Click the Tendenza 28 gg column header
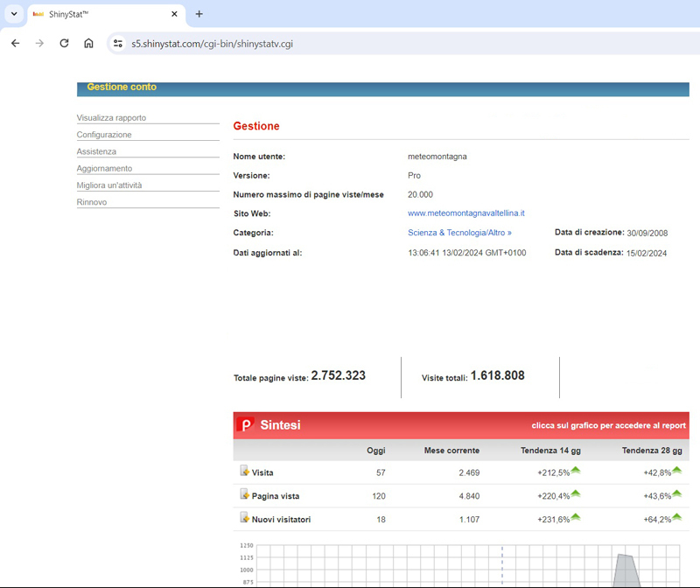 [x=652, y=451]
